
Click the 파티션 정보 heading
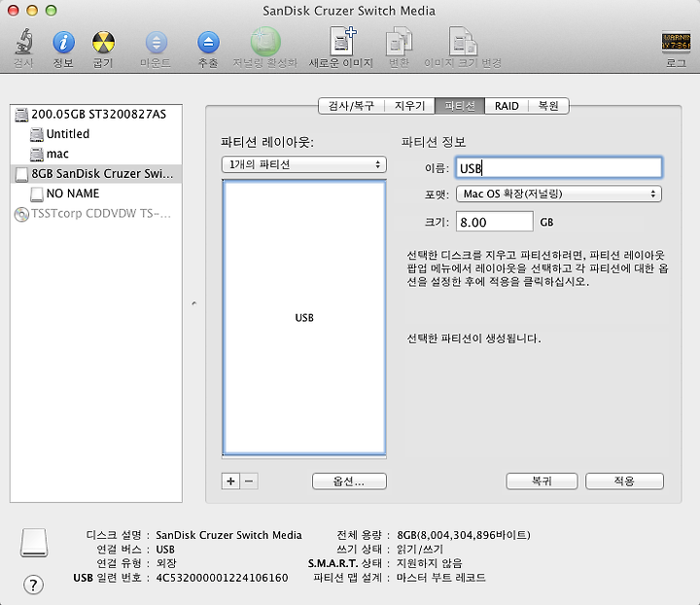pos(434,142)
